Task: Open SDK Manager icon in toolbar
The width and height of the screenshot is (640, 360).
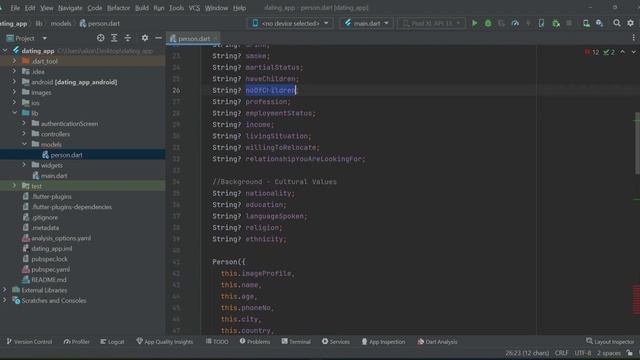Action: point(600,23)
